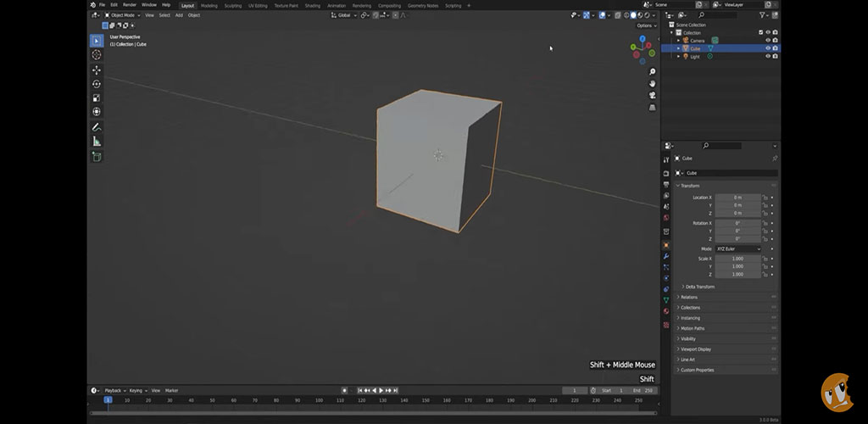Expand the Delta Transform panel
The height and width of the screenshot is (424, 868).
(x=699, y=287)
